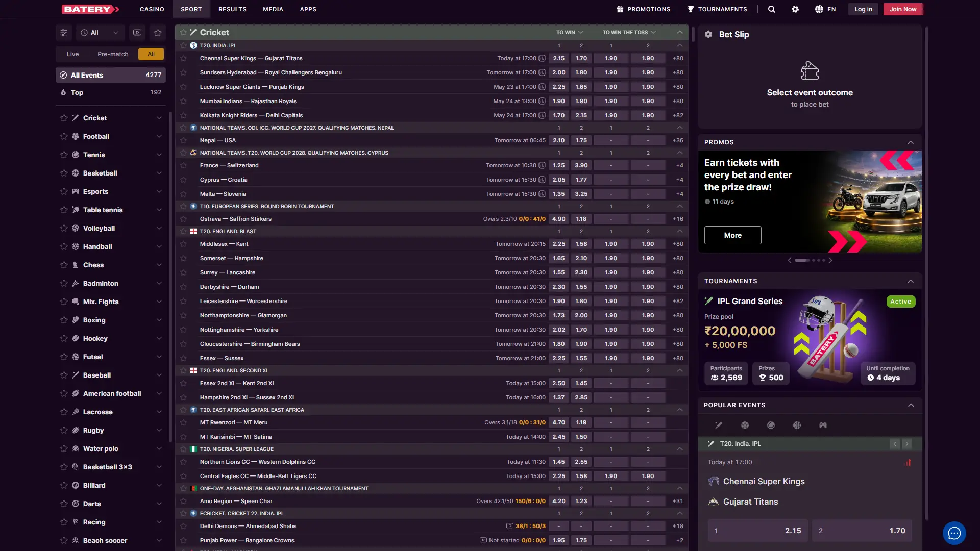The image size is (980, 551).
Task: Open the To Win The Toss dropdown
Action: (629, 32)
